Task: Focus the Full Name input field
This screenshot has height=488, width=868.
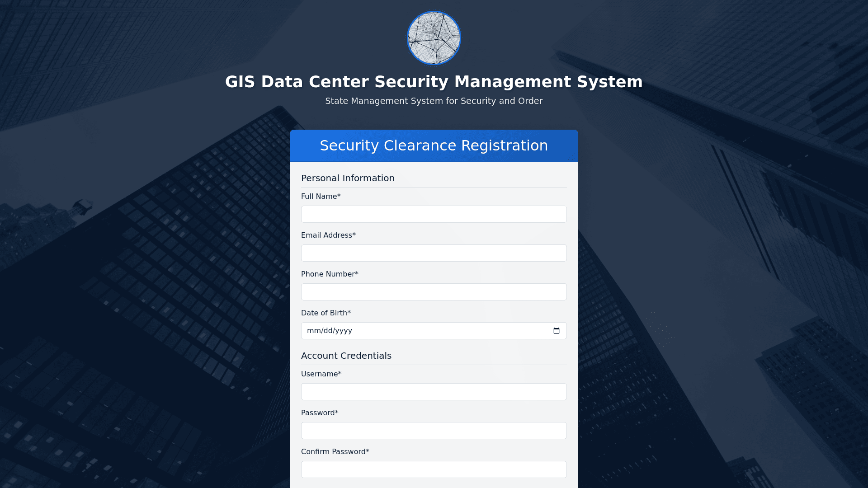Action: click(434, 214)
